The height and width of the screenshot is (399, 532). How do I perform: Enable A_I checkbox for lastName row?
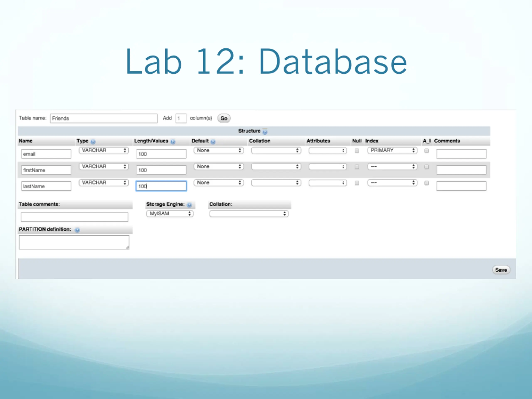(x=426, y=183)
